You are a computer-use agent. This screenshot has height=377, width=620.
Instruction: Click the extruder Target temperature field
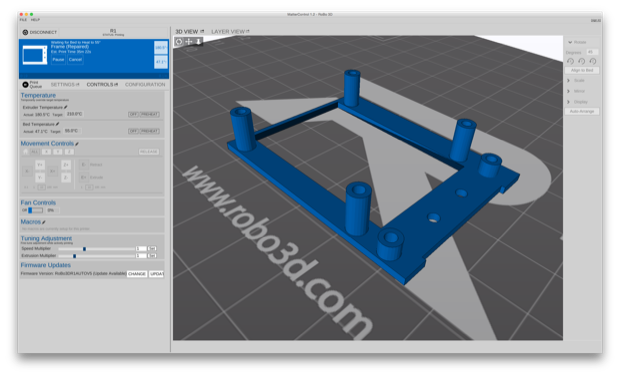pos(74,114)
